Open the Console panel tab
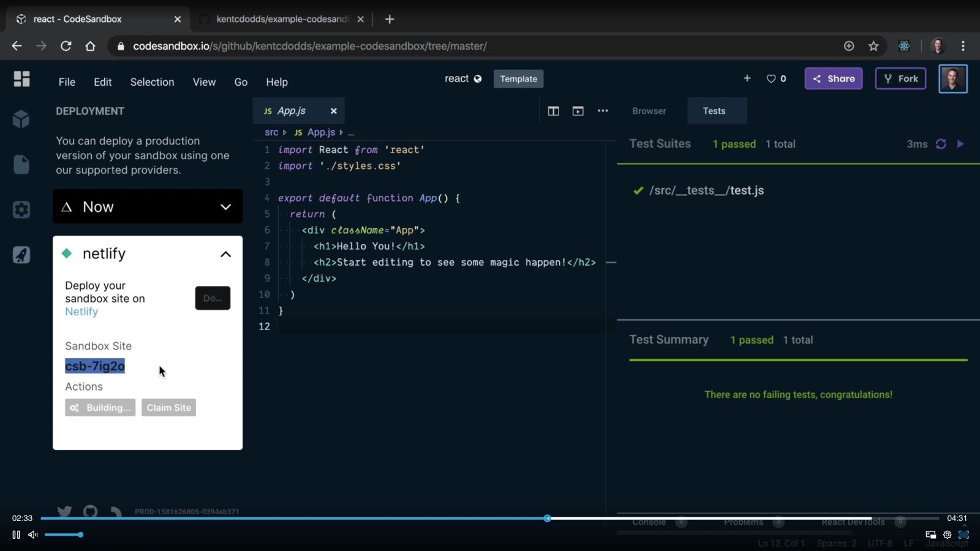 click(649, 522)
